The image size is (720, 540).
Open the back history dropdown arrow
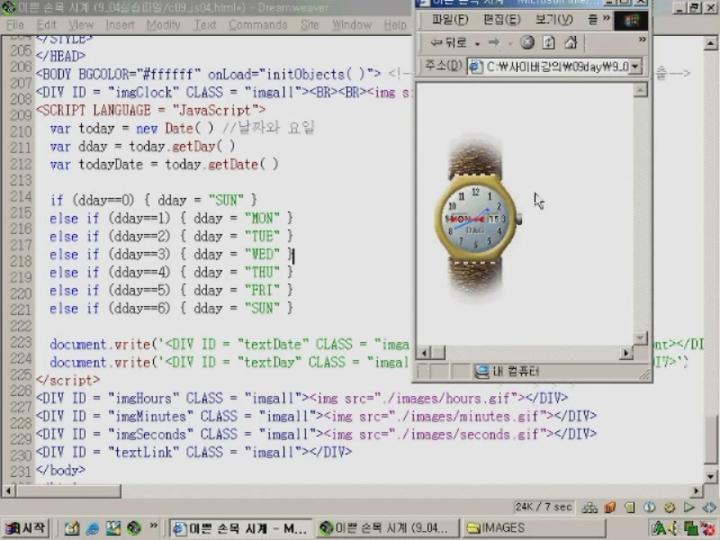[478, 44]
